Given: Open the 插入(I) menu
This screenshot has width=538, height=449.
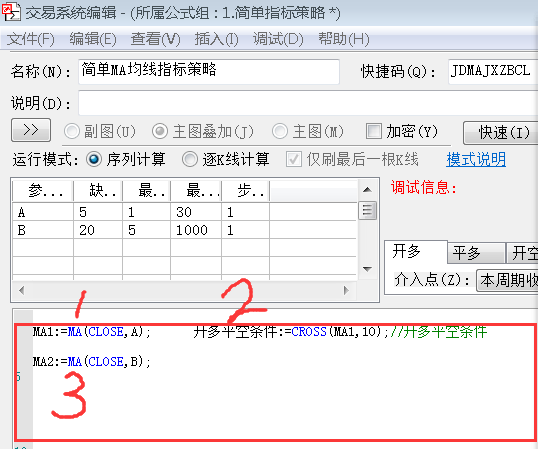Looking at the screenshot, I should (217, 39).
